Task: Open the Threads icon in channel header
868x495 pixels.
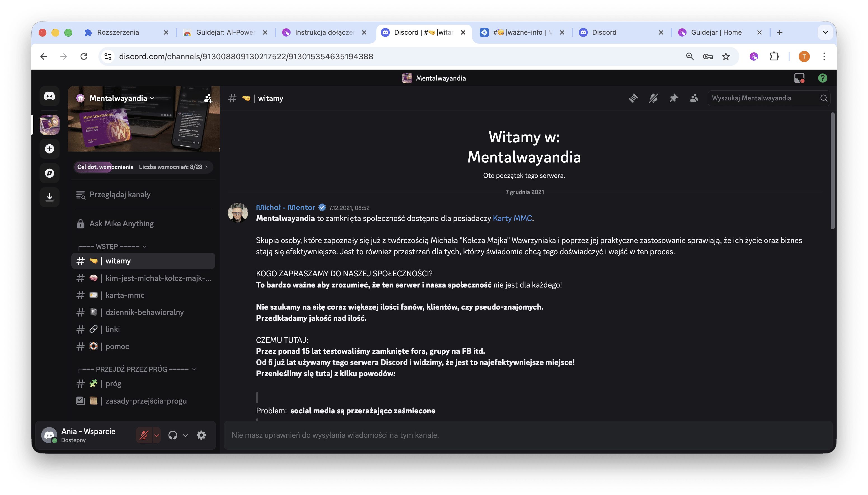Action: [x=633, y=98]
